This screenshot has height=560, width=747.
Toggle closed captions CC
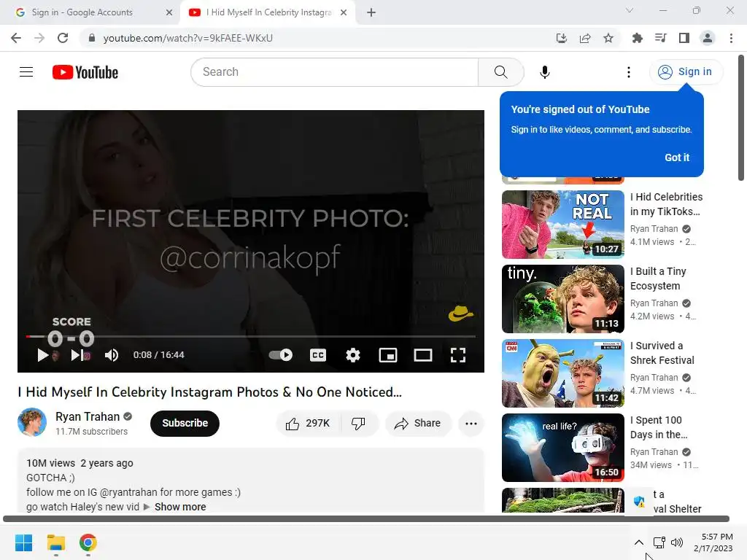pos(318,355)
